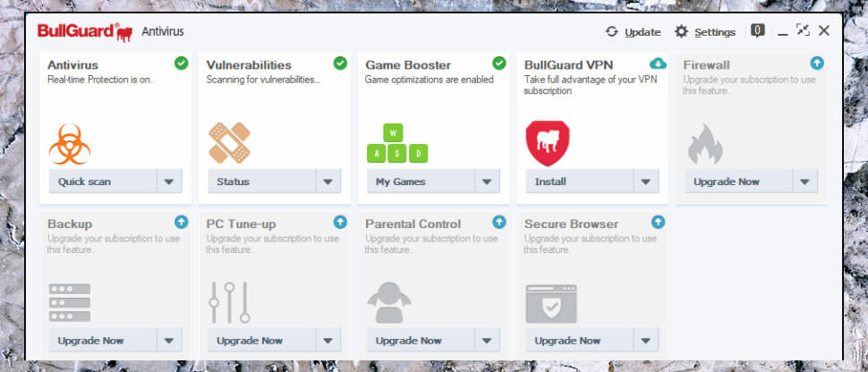Expand the VPN Install dropdown arrow
The image size is (868, 372).
(x=646, y=181)
